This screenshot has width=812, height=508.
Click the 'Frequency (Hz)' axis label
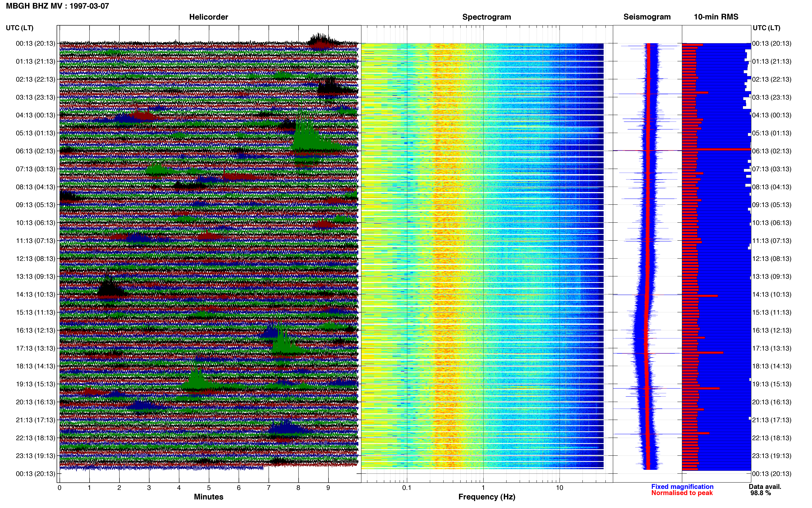(487, 497)
